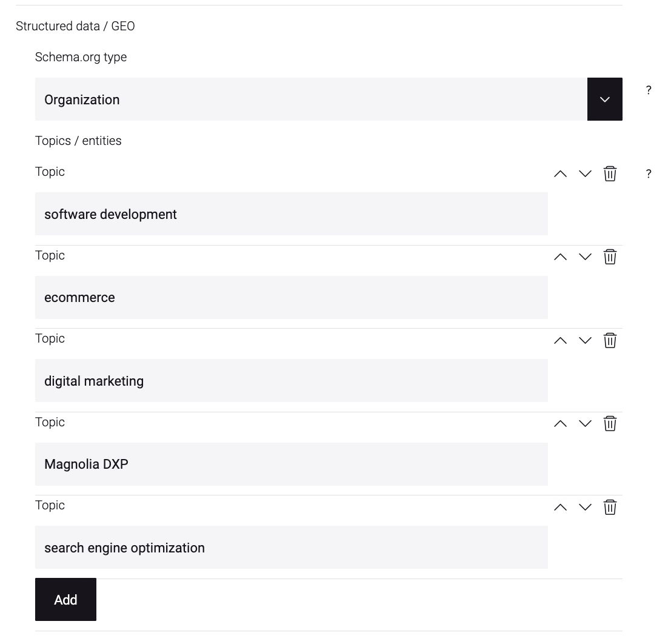Move Magnolia DXP topic up
This screenshot has width=668, height=644.
point(560,424)
